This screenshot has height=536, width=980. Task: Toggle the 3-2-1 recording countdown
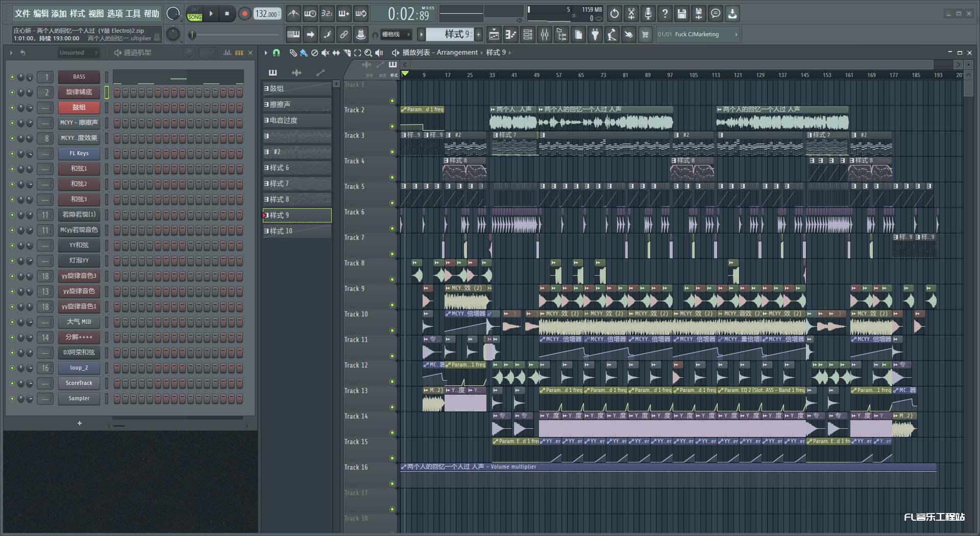tap(327, 14)
